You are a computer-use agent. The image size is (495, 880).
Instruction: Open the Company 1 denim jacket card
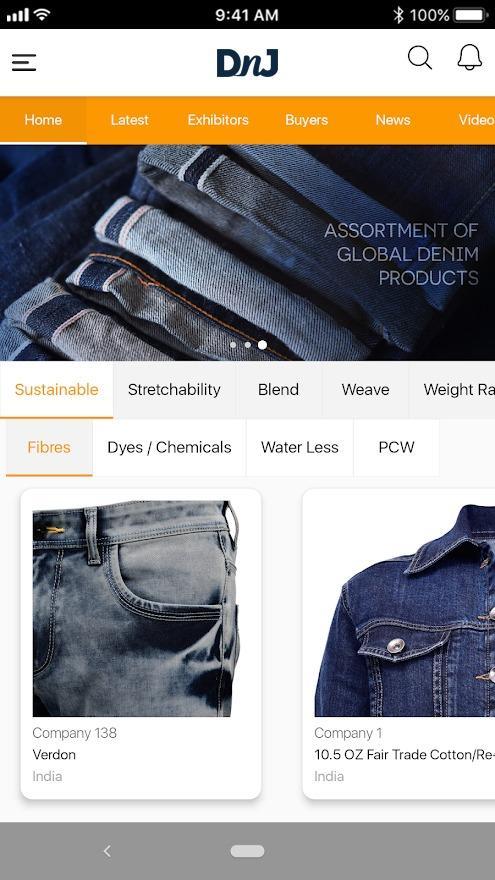pyautogui.click(x=399, y=644)
